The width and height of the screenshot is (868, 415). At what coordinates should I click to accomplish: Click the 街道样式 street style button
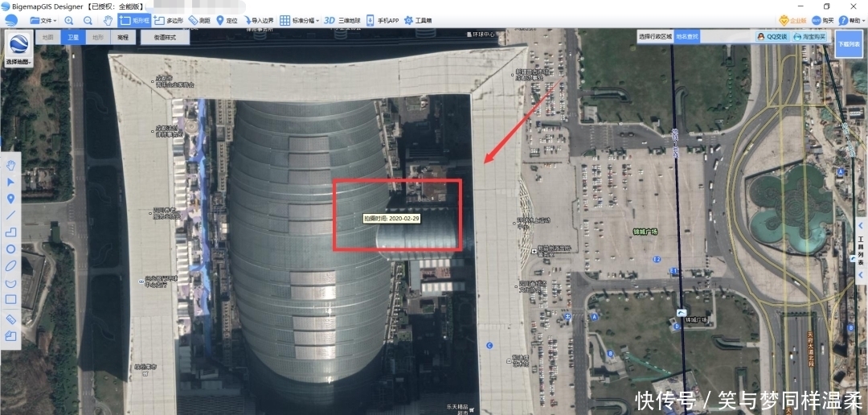pos(165,37)
